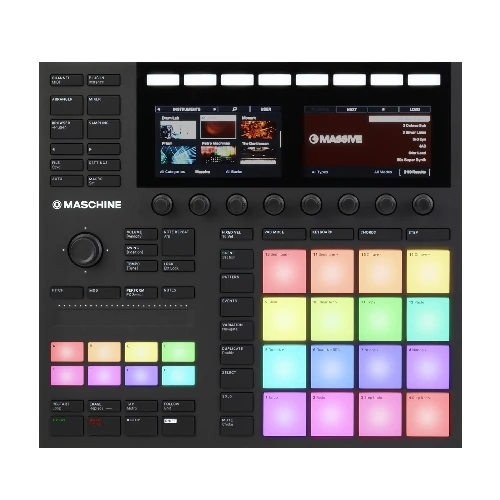Tap the Channel / MIDI button
This screenshot has width=500, height=500.
pos(67,80)
